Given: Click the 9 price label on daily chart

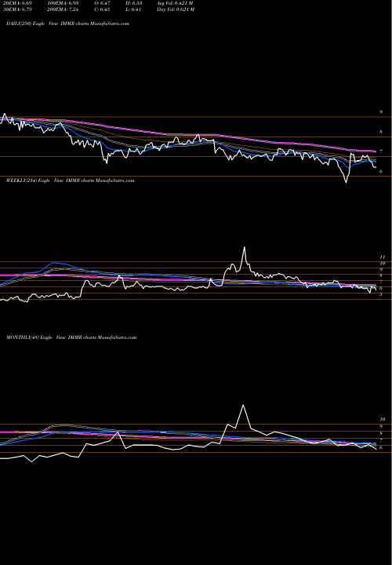Looking at the screenshot, I should pos(381,112).
